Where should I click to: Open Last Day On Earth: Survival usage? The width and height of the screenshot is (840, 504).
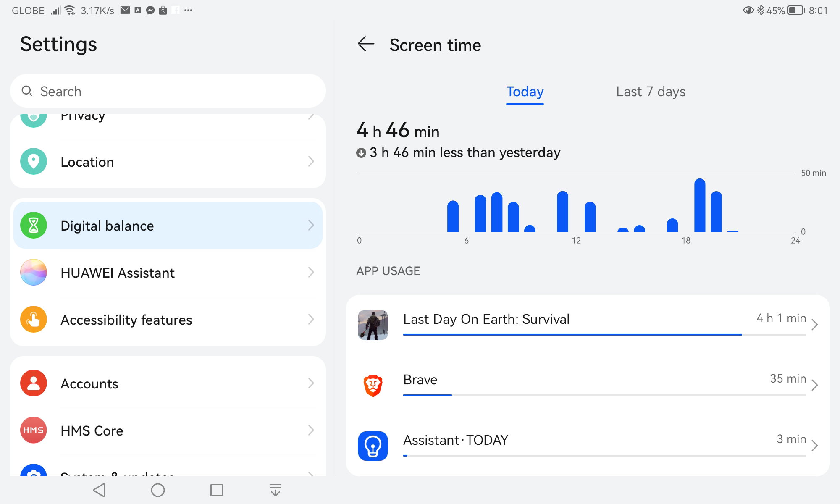click(588, 325)
